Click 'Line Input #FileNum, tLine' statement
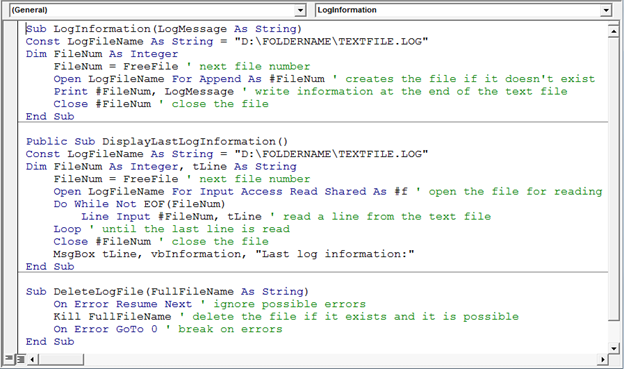The image size is (624, 369). [x=171, y=217]
